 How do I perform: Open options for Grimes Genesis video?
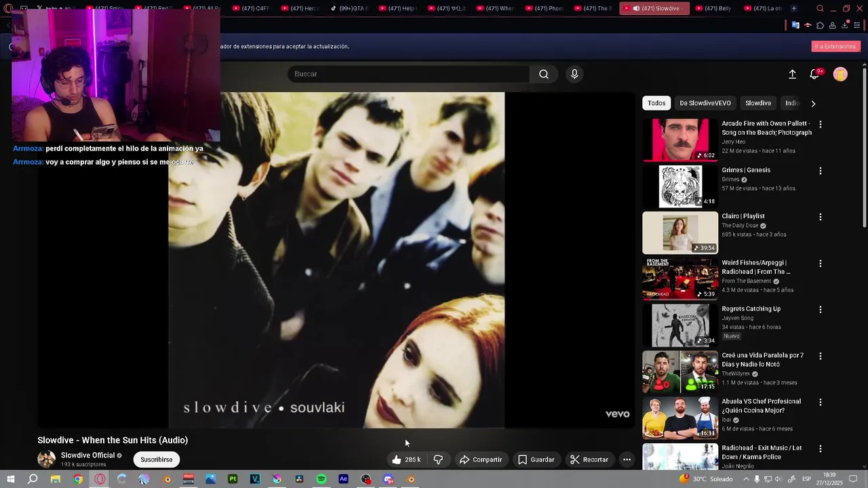coord(820,171)
